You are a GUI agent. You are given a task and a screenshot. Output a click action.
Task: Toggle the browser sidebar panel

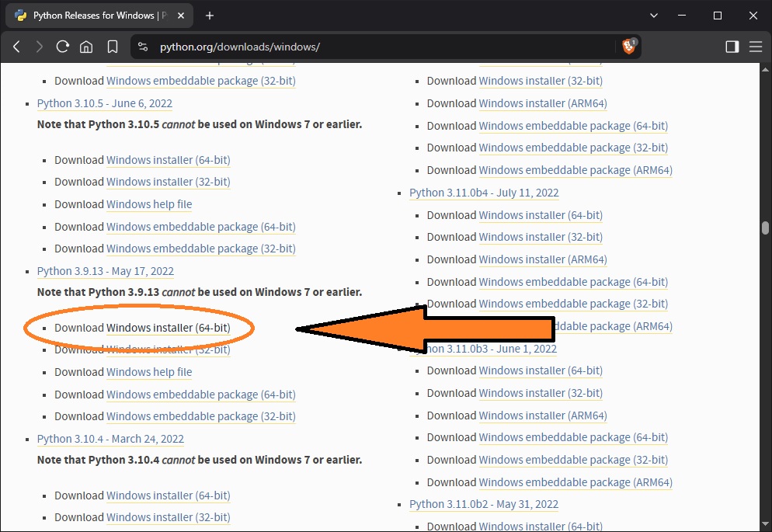click(732, 47)
